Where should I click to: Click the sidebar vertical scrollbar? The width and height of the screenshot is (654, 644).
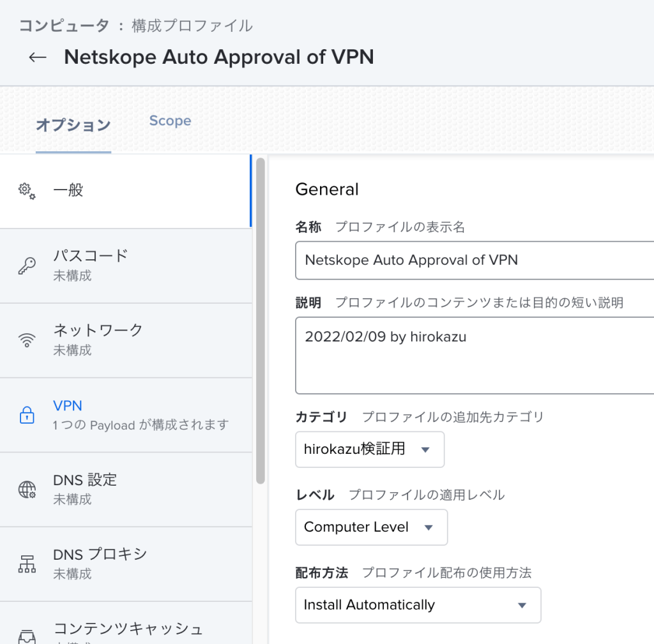coord(261,321)
